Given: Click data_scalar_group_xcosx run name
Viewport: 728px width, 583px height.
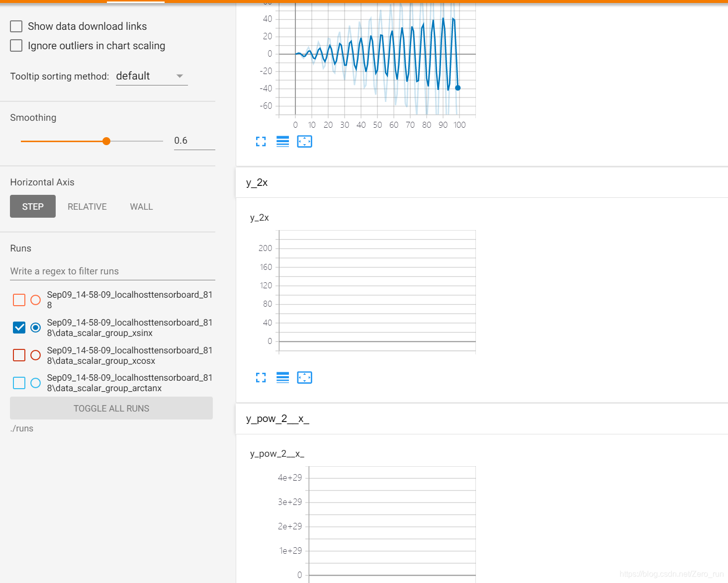Looking at the screenshot, I should coord(130,355).
